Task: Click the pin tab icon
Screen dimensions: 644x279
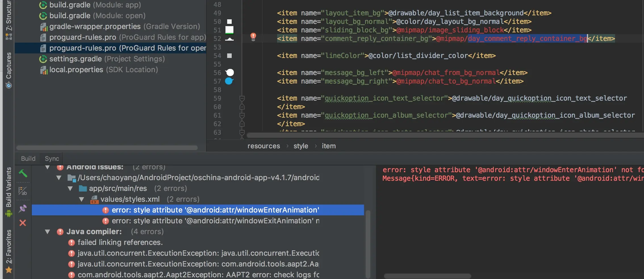Action: pos(23,209)
